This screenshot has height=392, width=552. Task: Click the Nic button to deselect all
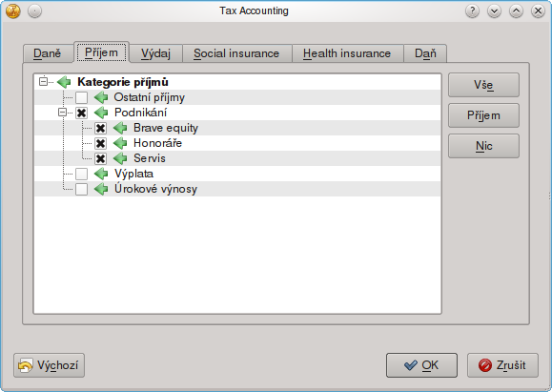pos(483,146)
